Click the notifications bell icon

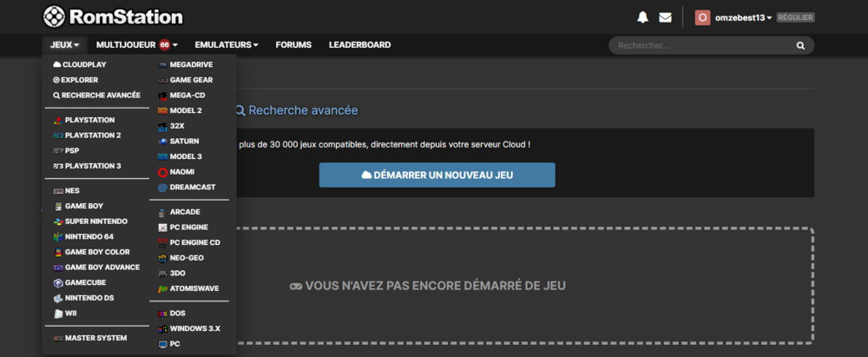643,17
